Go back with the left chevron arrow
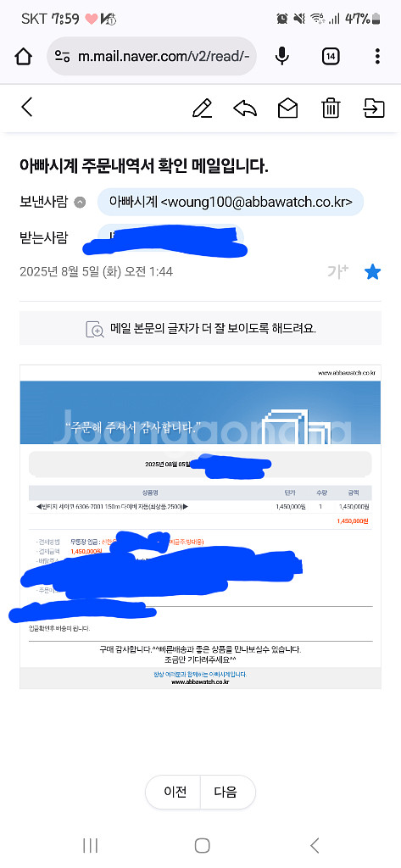Image resolution: width=401 pixels, height=868 pixels. click(26, 108)
